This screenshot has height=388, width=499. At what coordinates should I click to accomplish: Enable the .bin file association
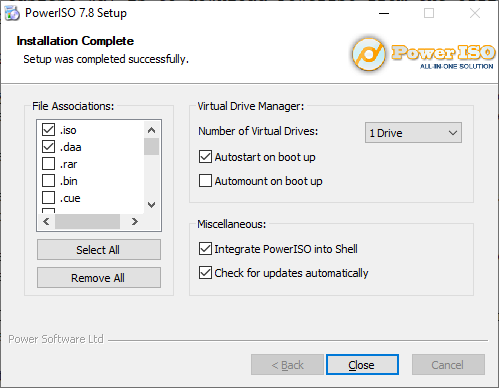(49, 180)
